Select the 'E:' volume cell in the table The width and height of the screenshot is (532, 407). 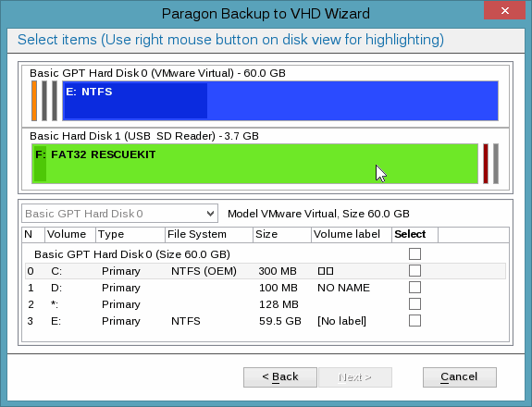click(x=56, y=321)
